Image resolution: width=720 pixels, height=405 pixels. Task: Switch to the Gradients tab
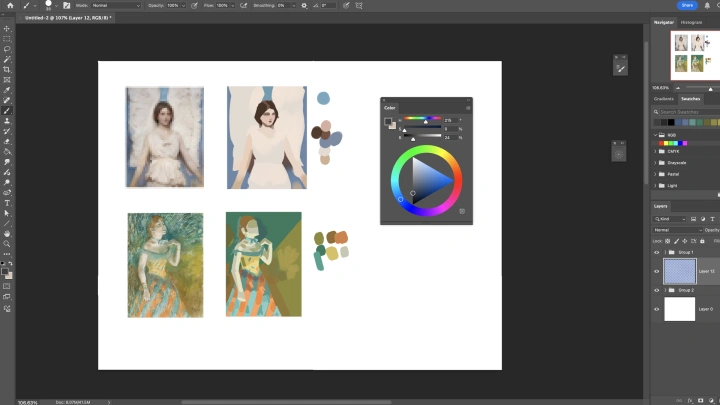(664, 99)
